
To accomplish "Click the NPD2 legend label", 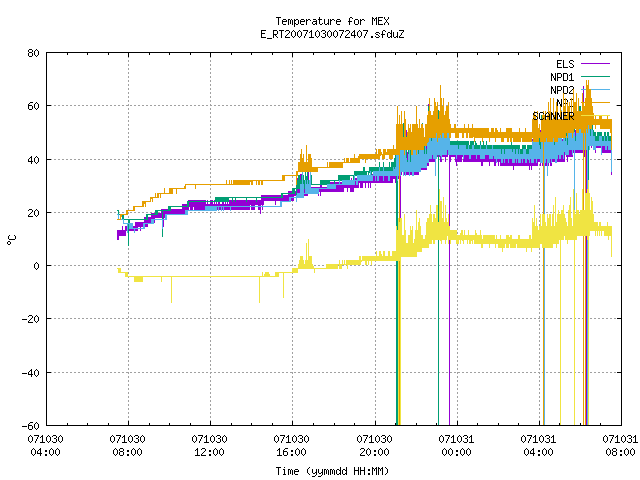I will (562, 90).
